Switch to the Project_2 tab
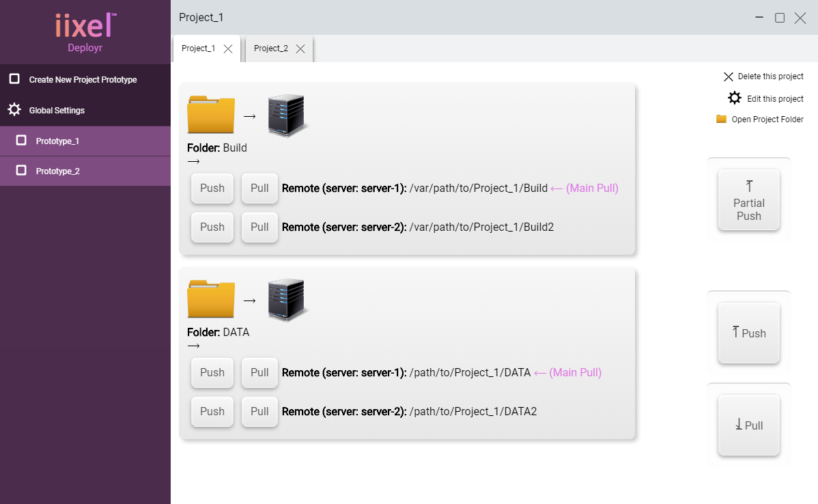The image size is (818, 504). 271,48
